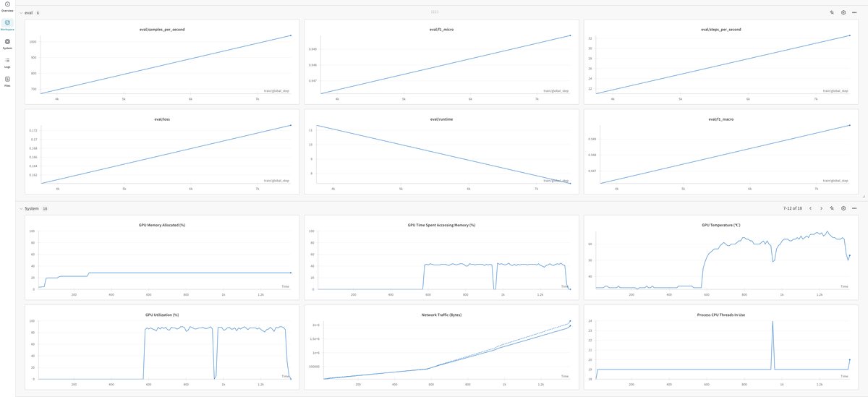Click the System section add-panel icon
This screenshot has width=868, height=397.
(x=832, y=208)
